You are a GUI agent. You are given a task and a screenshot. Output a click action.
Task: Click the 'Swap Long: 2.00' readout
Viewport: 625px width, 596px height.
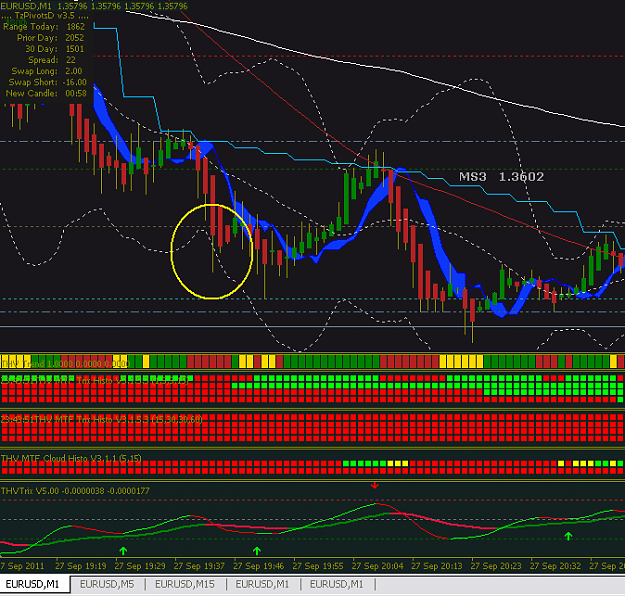pos(47,71)
